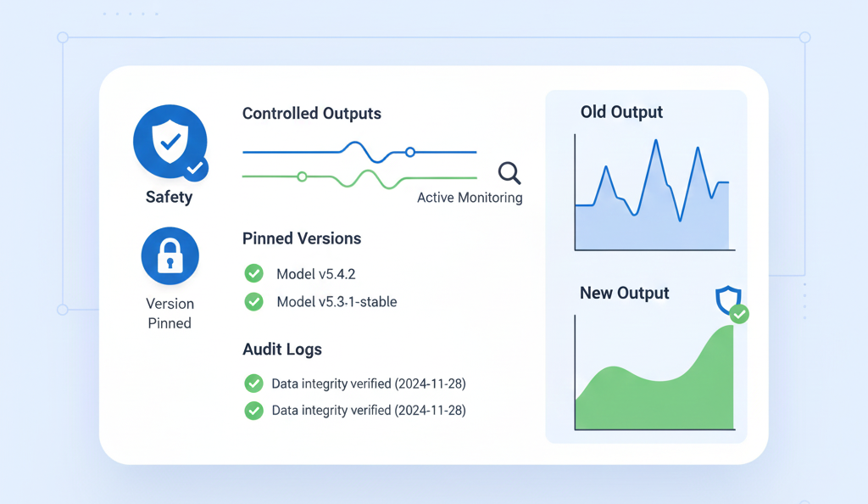The image size is (868, 504).
Task: Click the Model v5.4.2 entry
Action: coord(316,274)
